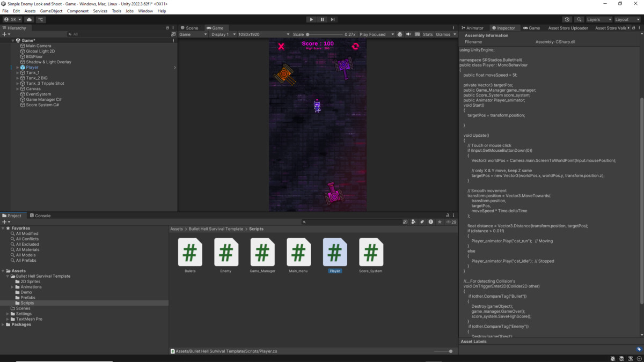This screenshot has height=362, width=644.
Task: Open the Layout dropdown
Action: tap(626, 19)
